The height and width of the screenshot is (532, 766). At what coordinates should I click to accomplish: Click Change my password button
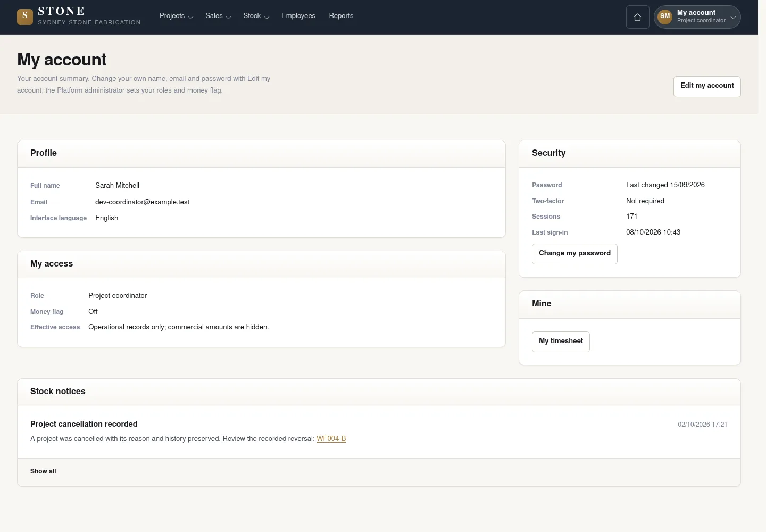pyautogui.click(x=574, y=254)
